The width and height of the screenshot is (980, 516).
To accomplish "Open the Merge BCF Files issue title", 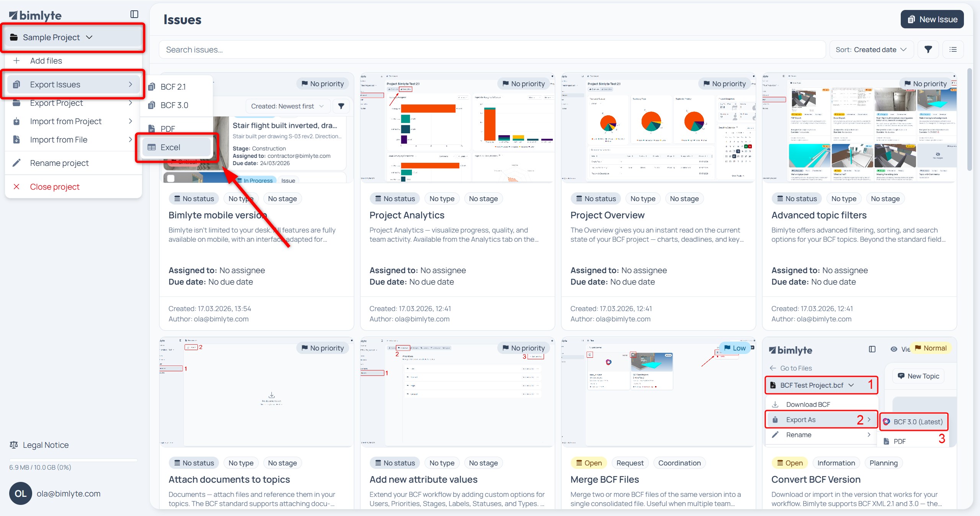I will click(604, 479).
